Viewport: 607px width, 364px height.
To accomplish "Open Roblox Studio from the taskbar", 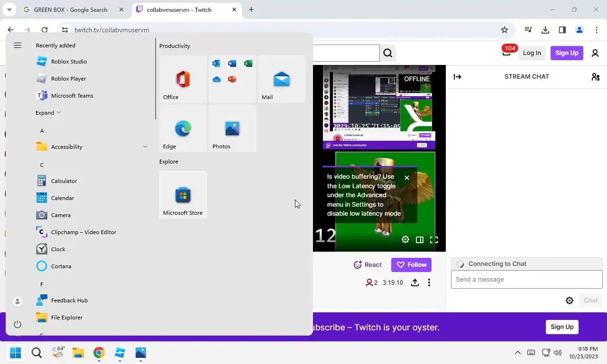I will tap(120, 353).
